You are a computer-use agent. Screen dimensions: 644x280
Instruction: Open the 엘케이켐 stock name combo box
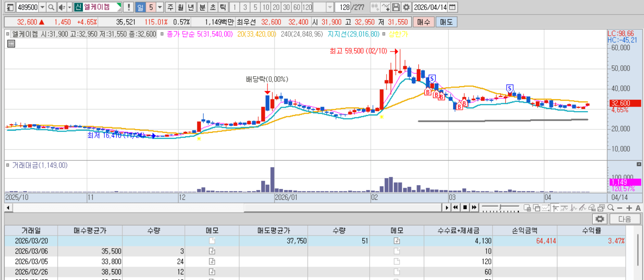[x=98, y=7]
